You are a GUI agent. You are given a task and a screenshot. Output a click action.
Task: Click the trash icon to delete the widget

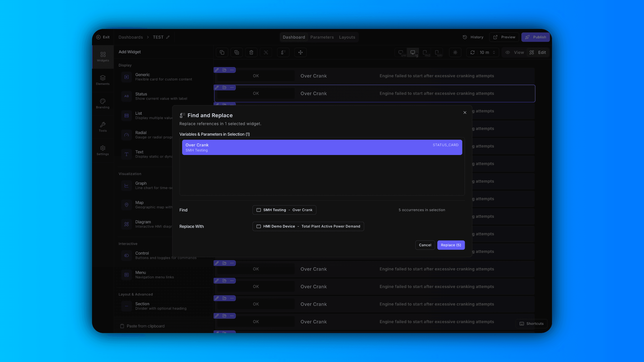251,52
